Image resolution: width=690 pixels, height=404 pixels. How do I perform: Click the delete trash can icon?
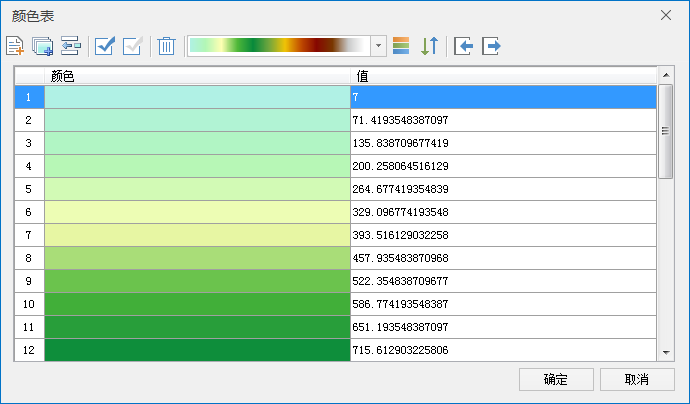167,46
